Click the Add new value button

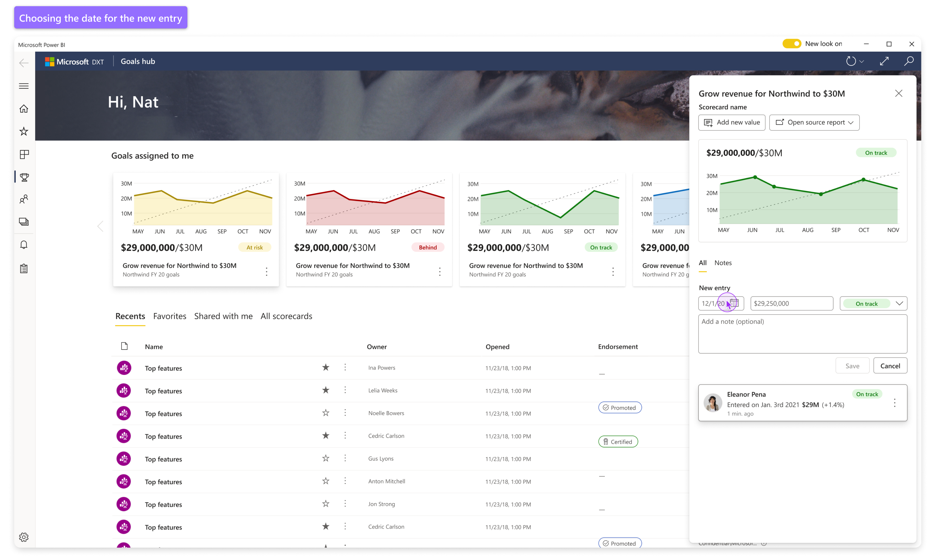coord(732,123)
